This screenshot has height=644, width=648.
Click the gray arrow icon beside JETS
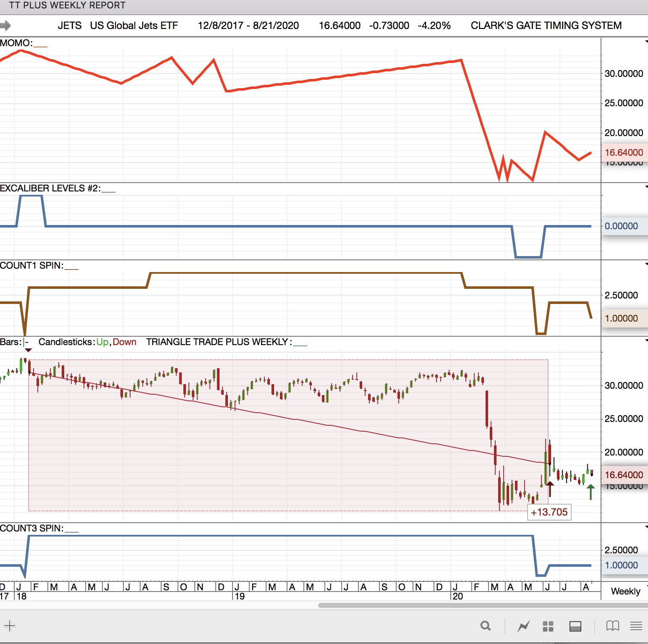pos(5,26)
